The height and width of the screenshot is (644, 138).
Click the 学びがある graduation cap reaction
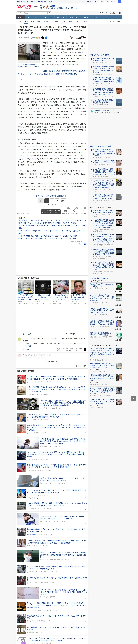pyautogui.click(x=66, y=211)
